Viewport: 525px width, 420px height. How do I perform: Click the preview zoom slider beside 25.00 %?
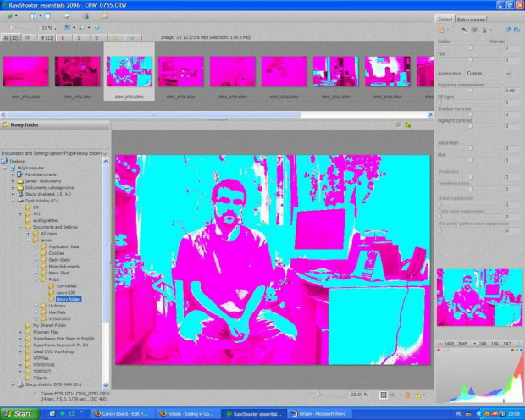[318, 395]
